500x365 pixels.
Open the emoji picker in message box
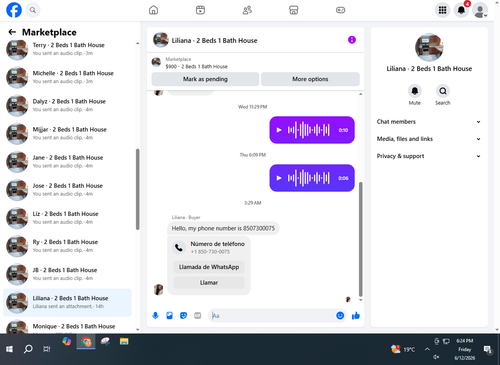(x=340, y=315)
